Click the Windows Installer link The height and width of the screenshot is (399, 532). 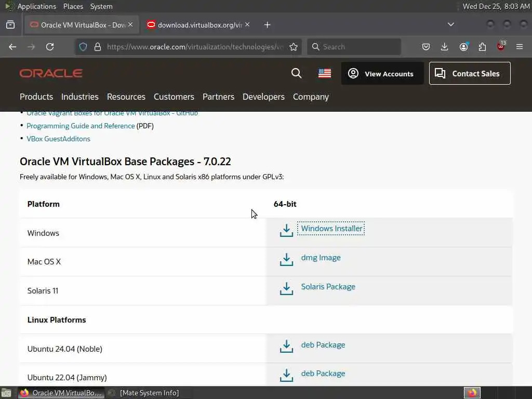pyautogui.click(x=331, y=229)
